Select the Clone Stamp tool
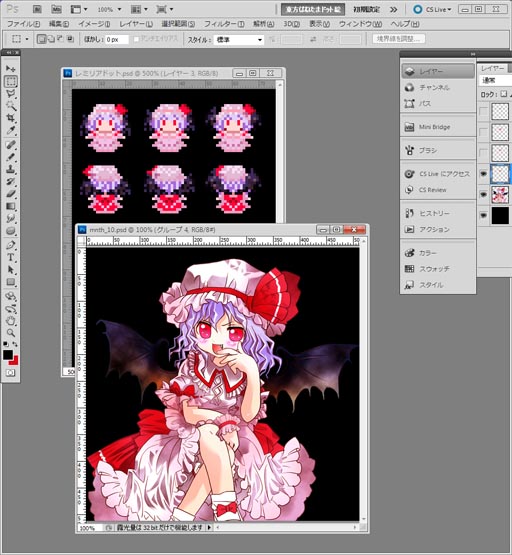Image resolution: width=512 pixels, height=555 pixels. tap(11, 169)
